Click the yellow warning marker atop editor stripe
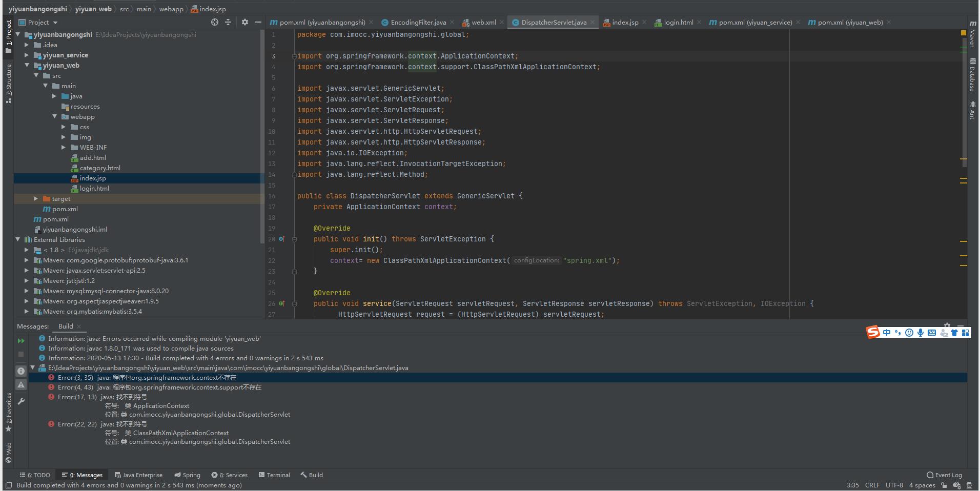980x491 pixels. [x=964, y=33]
